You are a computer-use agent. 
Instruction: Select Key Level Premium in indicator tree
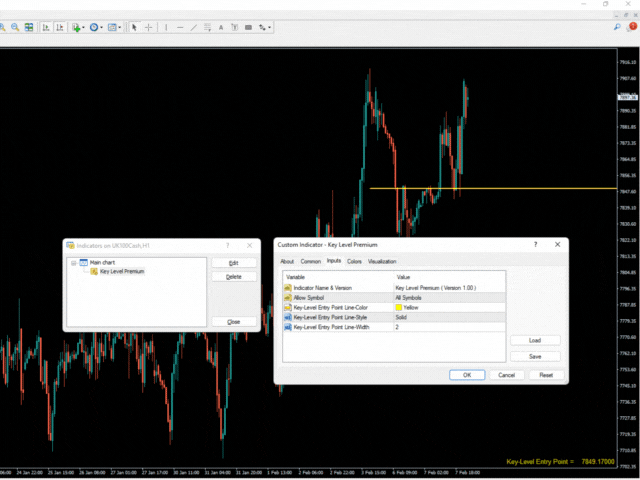pos(121,271)
